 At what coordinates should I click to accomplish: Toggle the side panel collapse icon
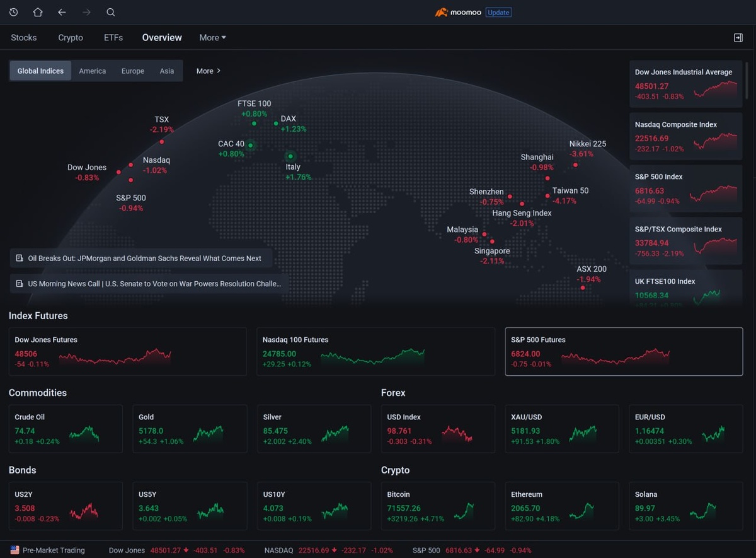(738, 38)
